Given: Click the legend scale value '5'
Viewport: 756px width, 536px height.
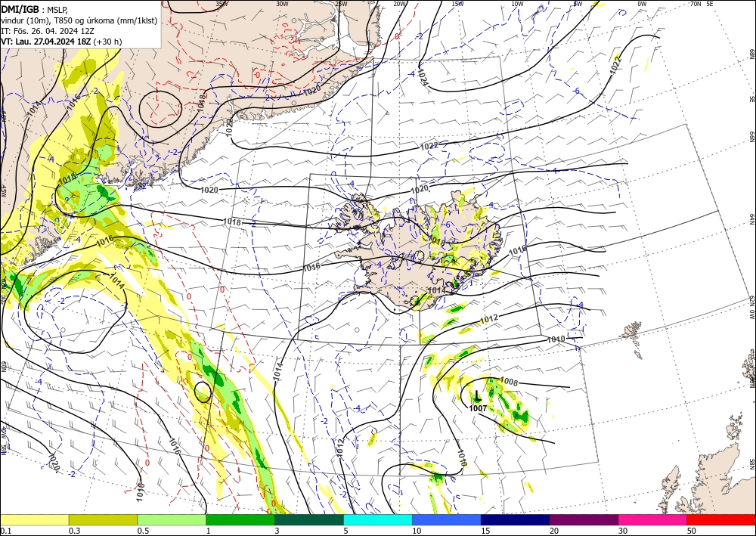Looking at the screenshot, I should pos(346,531).
